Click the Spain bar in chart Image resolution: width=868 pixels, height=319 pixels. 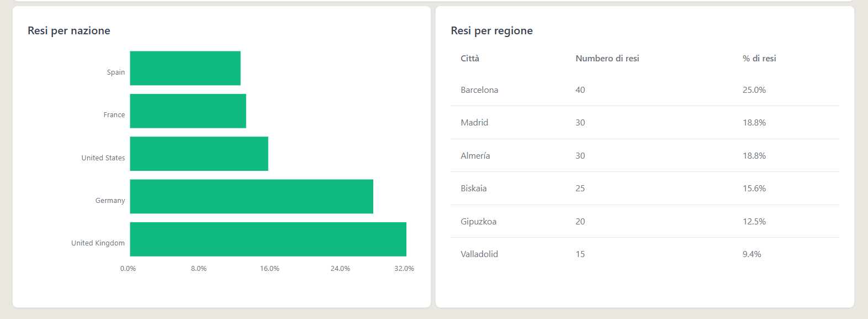[185, 68]
